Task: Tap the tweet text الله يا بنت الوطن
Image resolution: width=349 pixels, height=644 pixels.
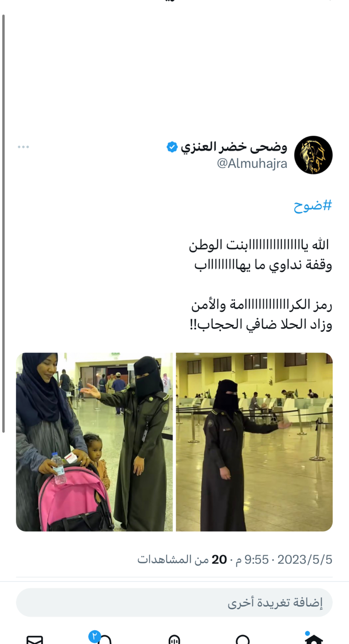Action: pos(259,245)
